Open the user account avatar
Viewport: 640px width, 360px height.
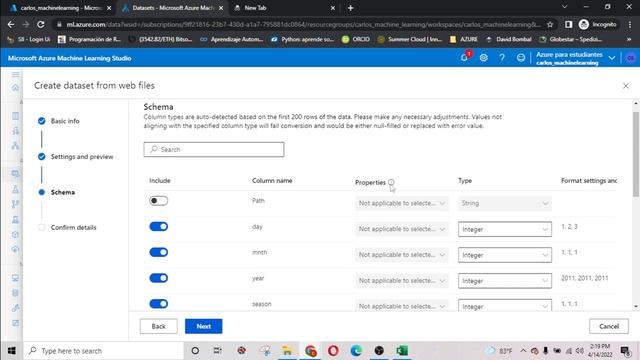[x=630, y=58]
